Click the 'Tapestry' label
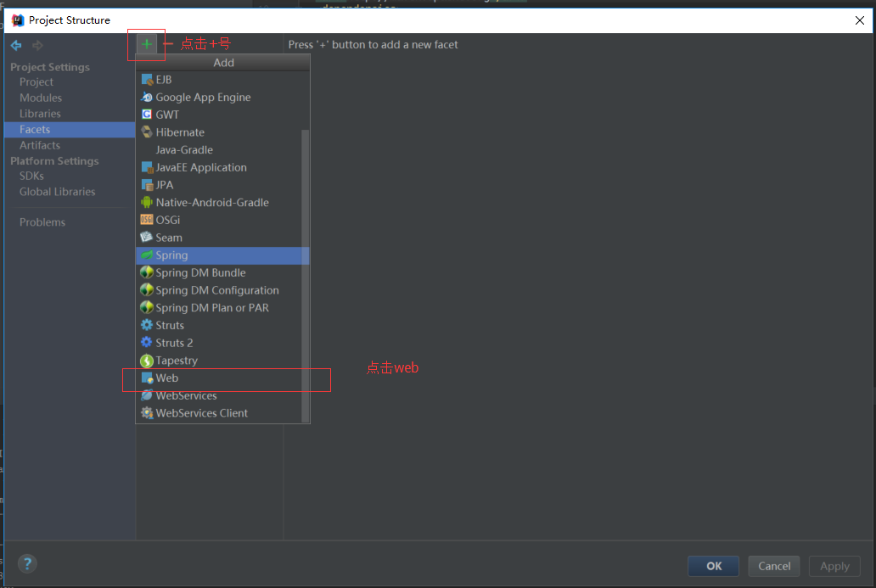 [177, 361]
